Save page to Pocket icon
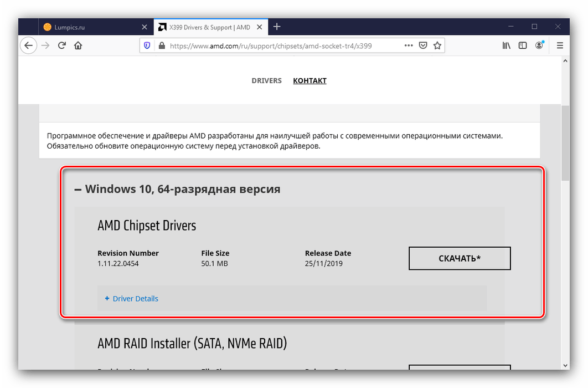588x388 pixels. pyautogui.click(x=423, y=45)
